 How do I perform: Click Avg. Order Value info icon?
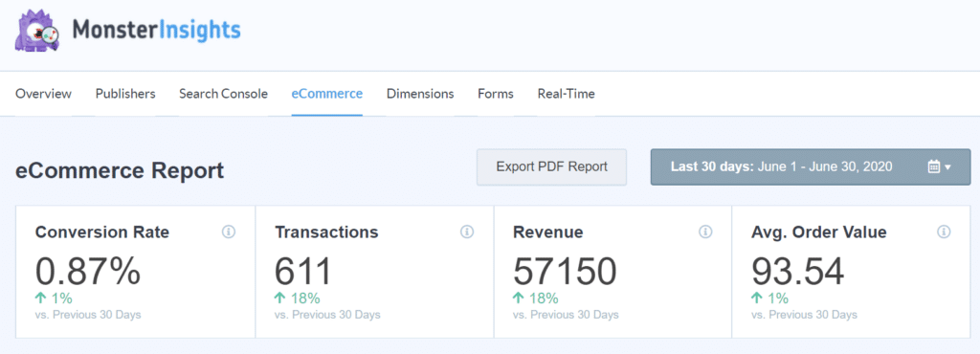point(944,232)
